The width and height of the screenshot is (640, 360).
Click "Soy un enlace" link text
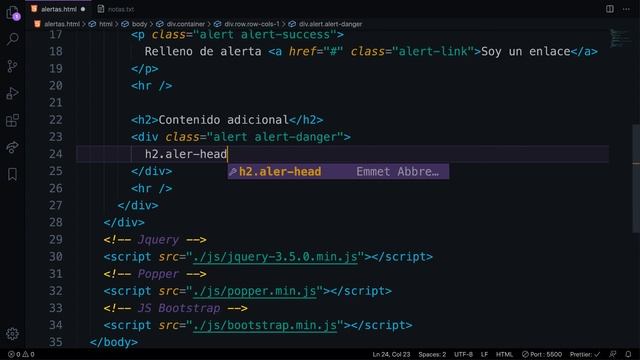(x=526, y=51)
